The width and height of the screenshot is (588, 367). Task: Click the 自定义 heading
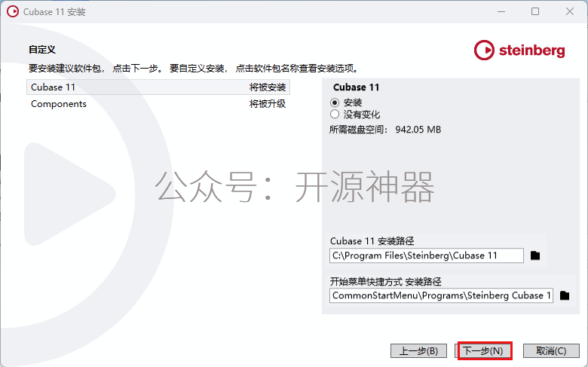click(42, 50)
